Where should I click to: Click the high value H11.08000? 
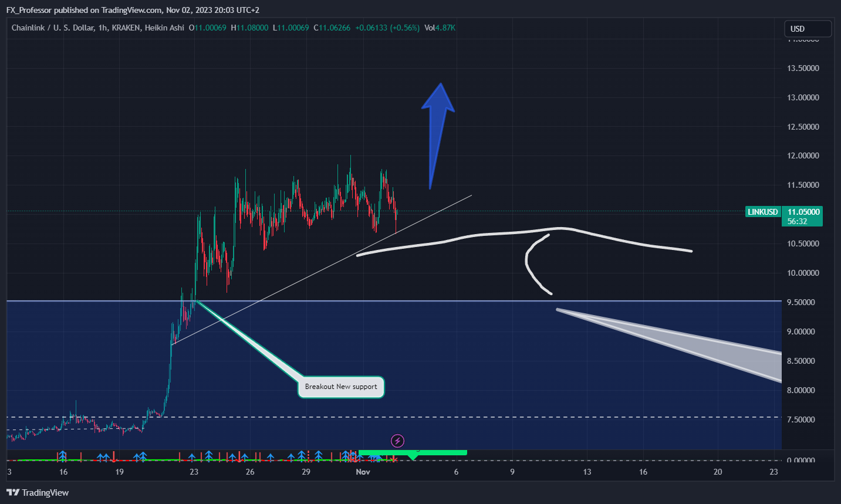(x=250, y=28)
